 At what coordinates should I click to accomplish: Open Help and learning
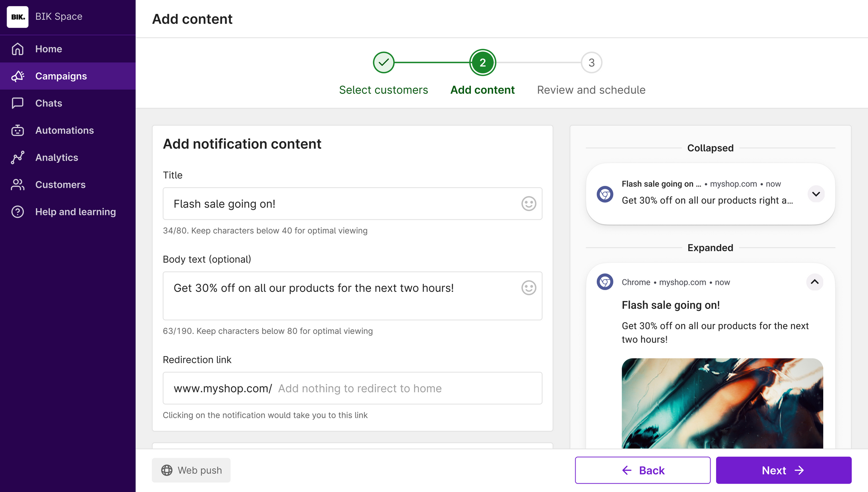(x=75, y=212)
